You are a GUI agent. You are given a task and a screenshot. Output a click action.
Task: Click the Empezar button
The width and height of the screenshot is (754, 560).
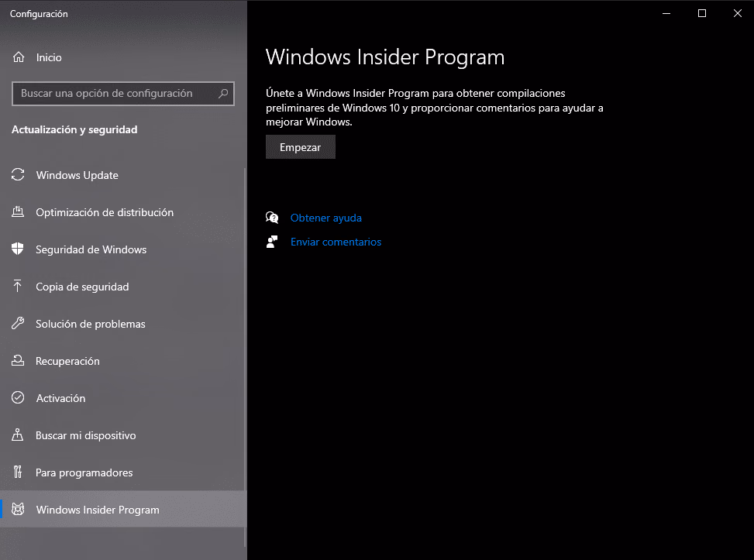[x=301, y=147]
